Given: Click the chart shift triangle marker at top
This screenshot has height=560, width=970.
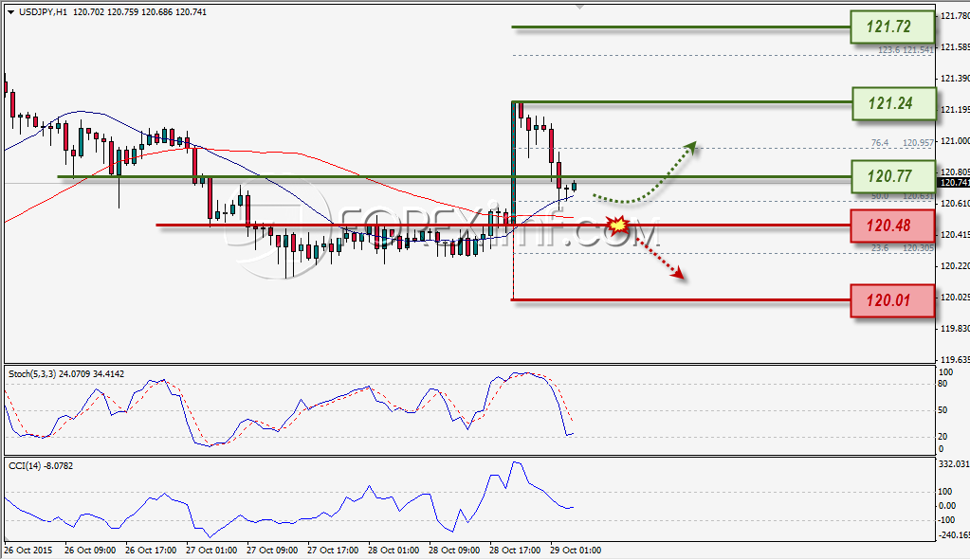Looking at the screenshot, I should [x=579, y=7].
